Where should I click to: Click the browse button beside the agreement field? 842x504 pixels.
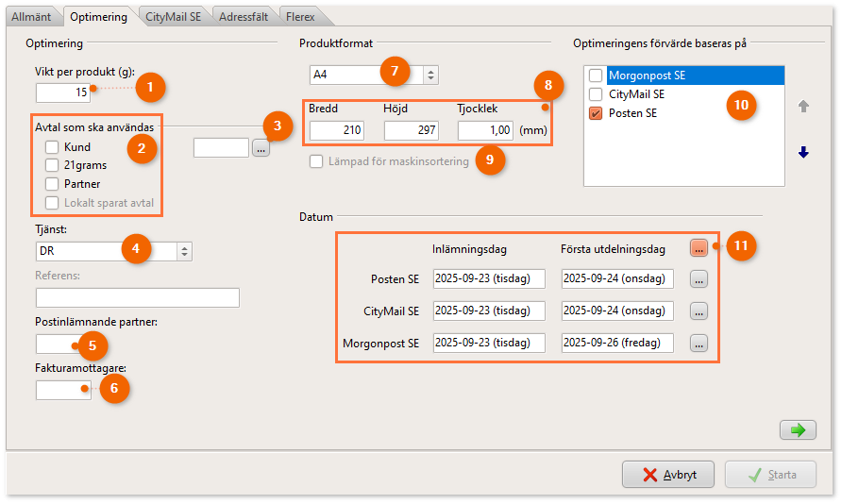261,147
